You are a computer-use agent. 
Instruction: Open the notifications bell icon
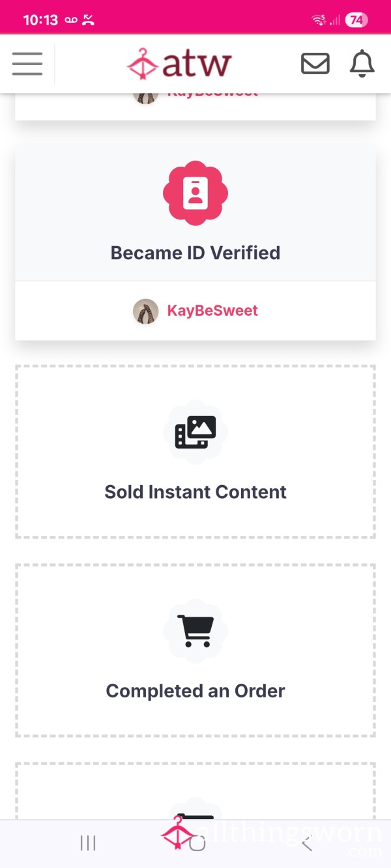(362, 63)
